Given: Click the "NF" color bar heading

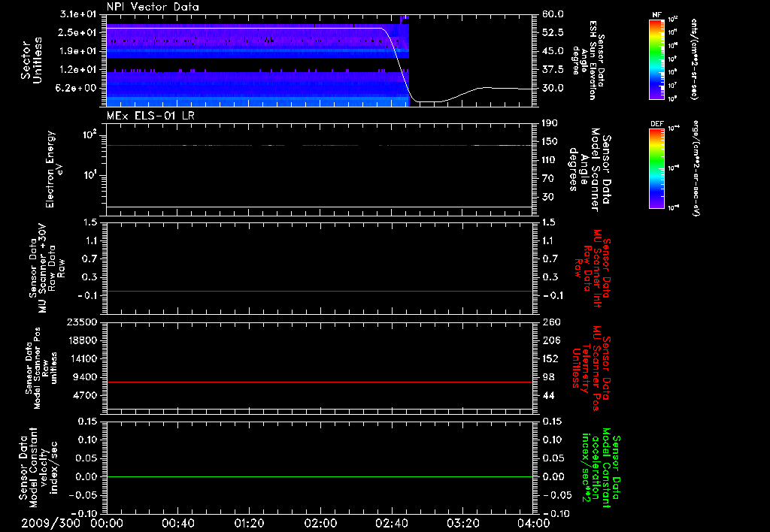Looking at the screenshot, I should tap(656, 15).
